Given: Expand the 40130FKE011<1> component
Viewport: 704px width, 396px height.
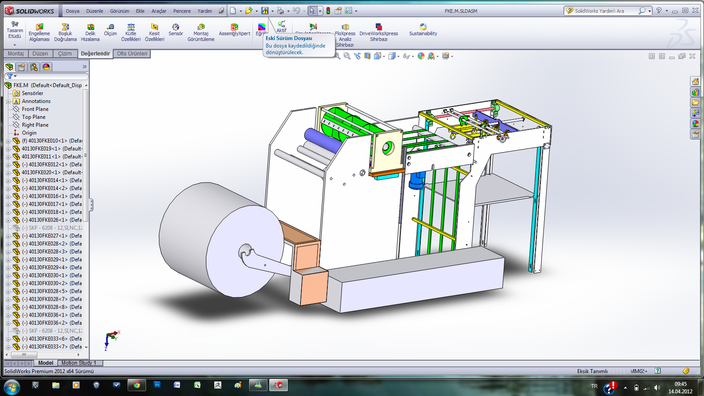Looking at the screenshot, I should pos(8,157).
